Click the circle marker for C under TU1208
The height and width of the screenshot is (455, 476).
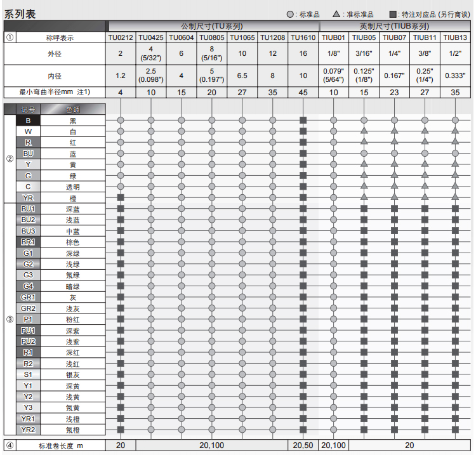pos(273,187)
